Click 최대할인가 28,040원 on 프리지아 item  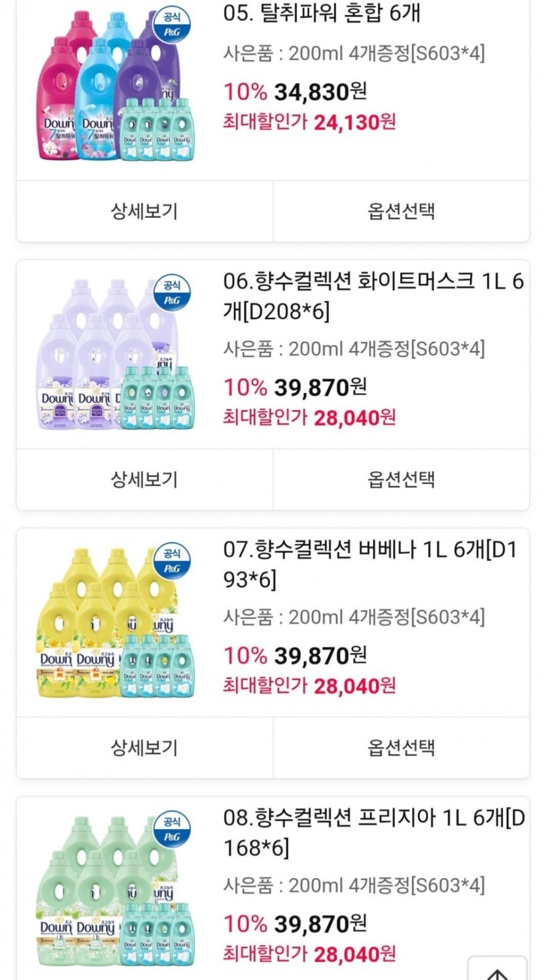tap(309, 954)
